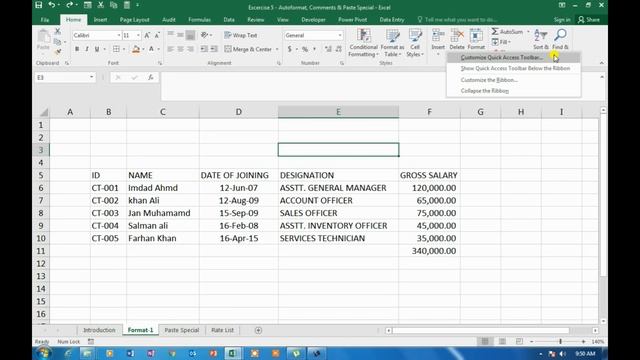Click the New Sheet plus icon
Viewport: 640px width, 360px height.
[258, 330]
